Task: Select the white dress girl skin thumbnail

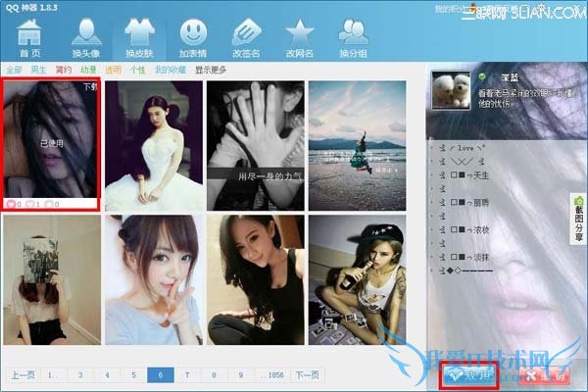Action: pyautogui.click(x=154, y=132)
